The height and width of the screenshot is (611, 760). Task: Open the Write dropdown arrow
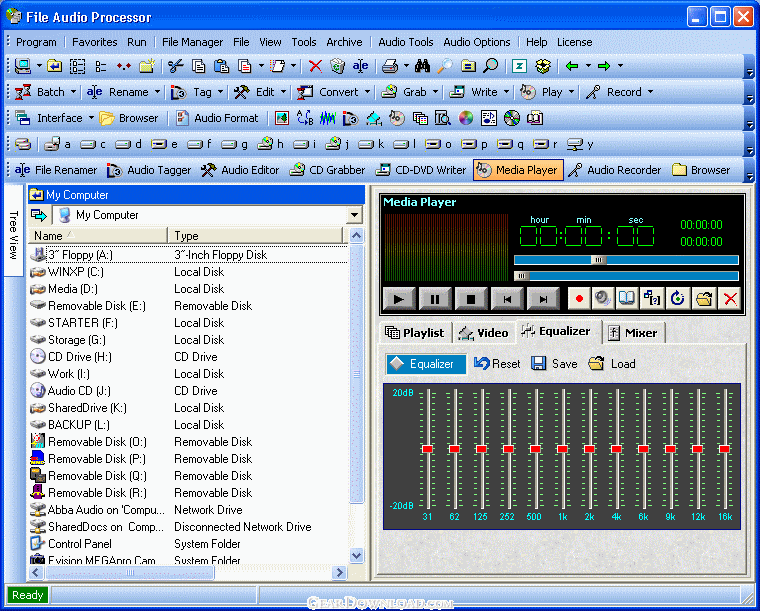506,92
